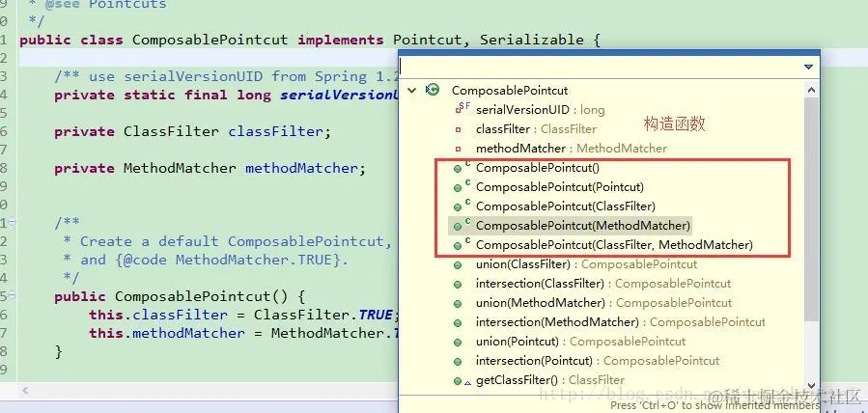Click the intersection(ClassFilter) public method icon
This screenshot has height=413, width=868.
[458, 285]
